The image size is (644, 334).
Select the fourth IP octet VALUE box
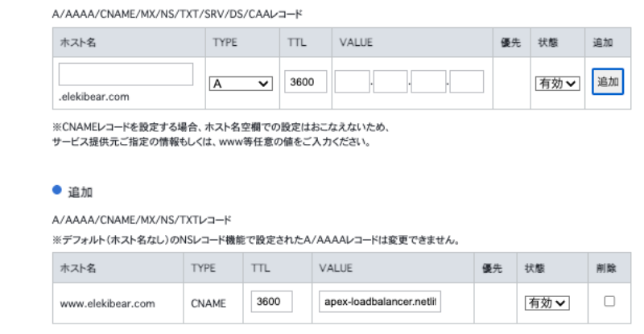point(466,81)
